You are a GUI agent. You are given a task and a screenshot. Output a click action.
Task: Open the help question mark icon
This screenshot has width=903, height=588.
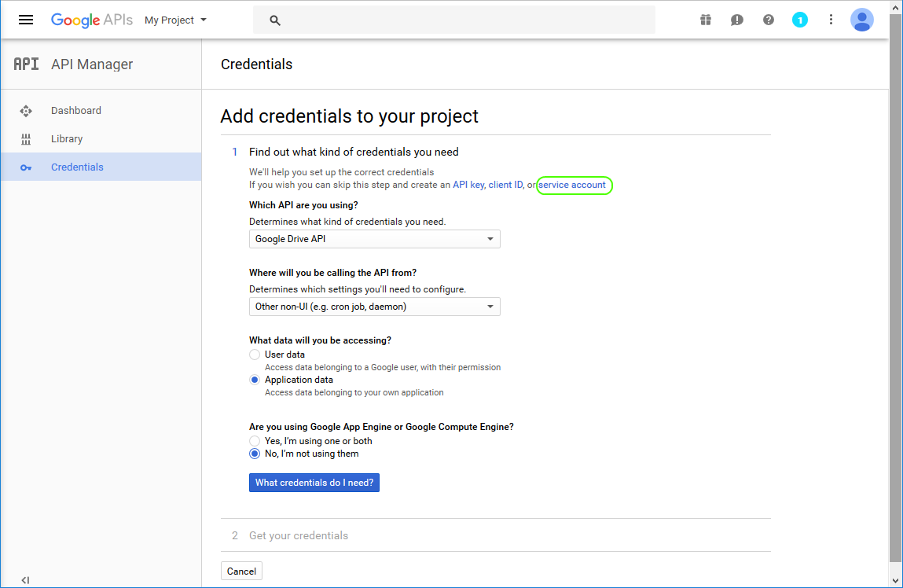tap(769, 20)
